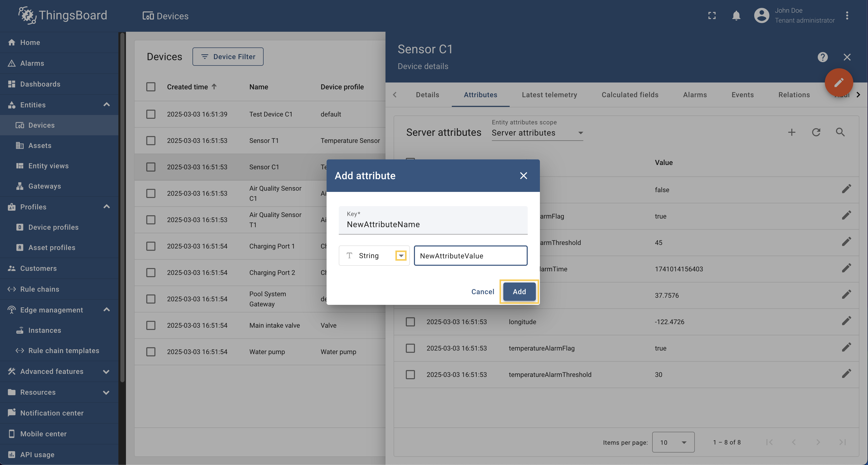Open the Calculated fields tab
Viewport: 868px width, 465px height.
[630, 95]
